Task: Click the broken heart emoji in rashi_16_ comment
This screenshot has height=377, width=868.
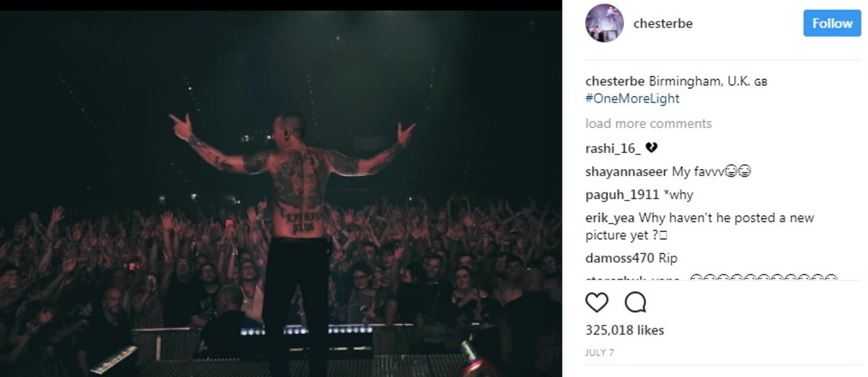Action: [x=651, y=148]
